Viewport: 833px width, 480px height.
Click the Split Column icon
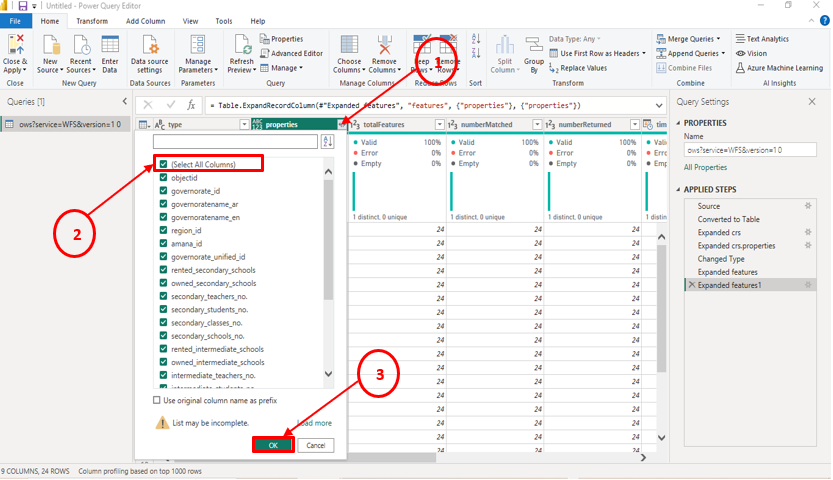(505, 45)
